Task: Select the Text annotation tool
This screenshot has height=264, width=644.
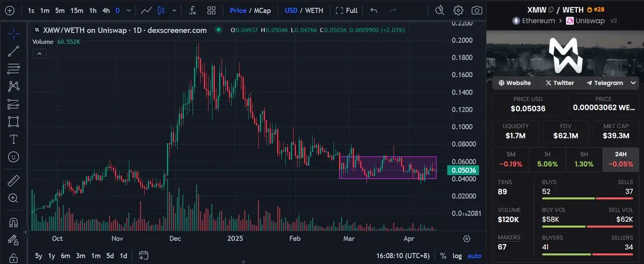Action: click(x=13, y=140)
